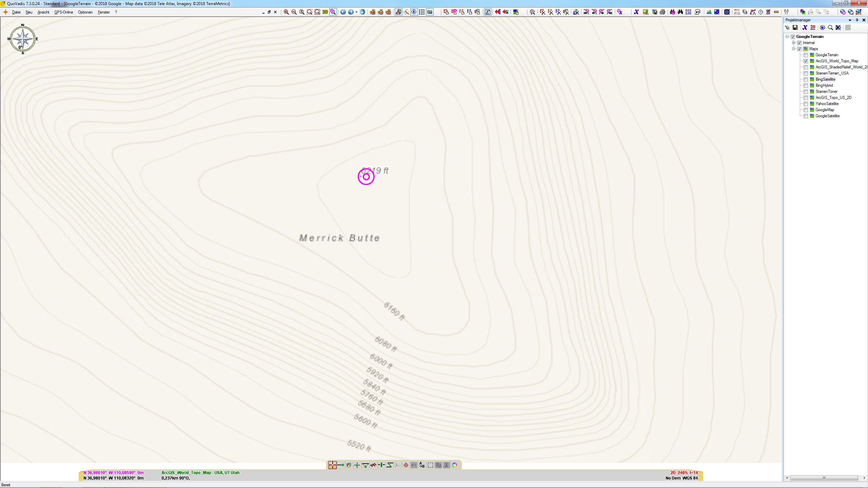868x488 pixels.
Task: Click the dashed rectangle selection tool
Action: click(x=430, y=465)
